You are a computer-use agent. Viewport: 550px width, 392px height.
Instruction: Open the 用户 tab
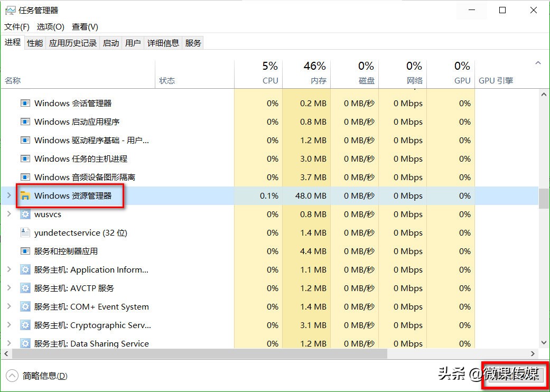133,43
